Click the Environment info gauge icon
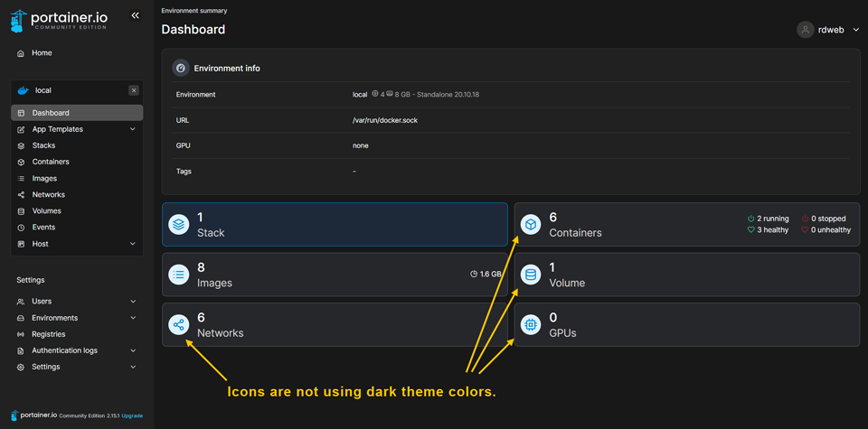 (181, 68)
